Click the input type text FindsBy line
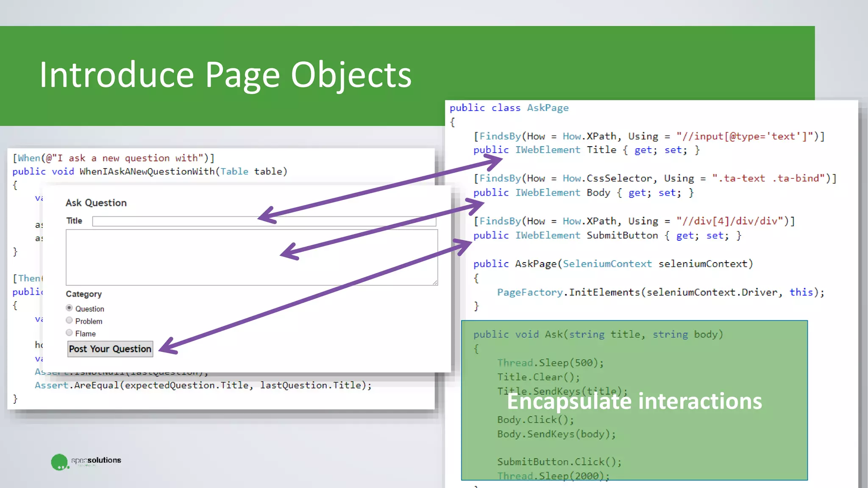The image size is (868, 488). point(649,136)
